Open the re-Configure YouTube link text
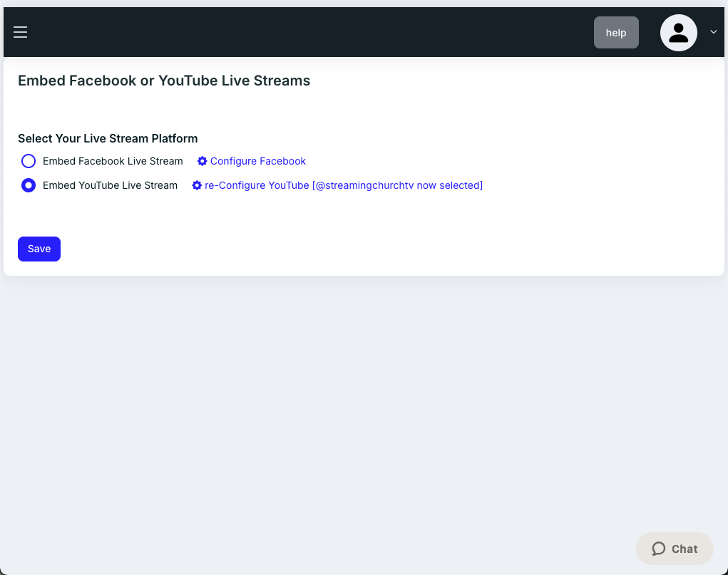 click(x=257, y=185)
